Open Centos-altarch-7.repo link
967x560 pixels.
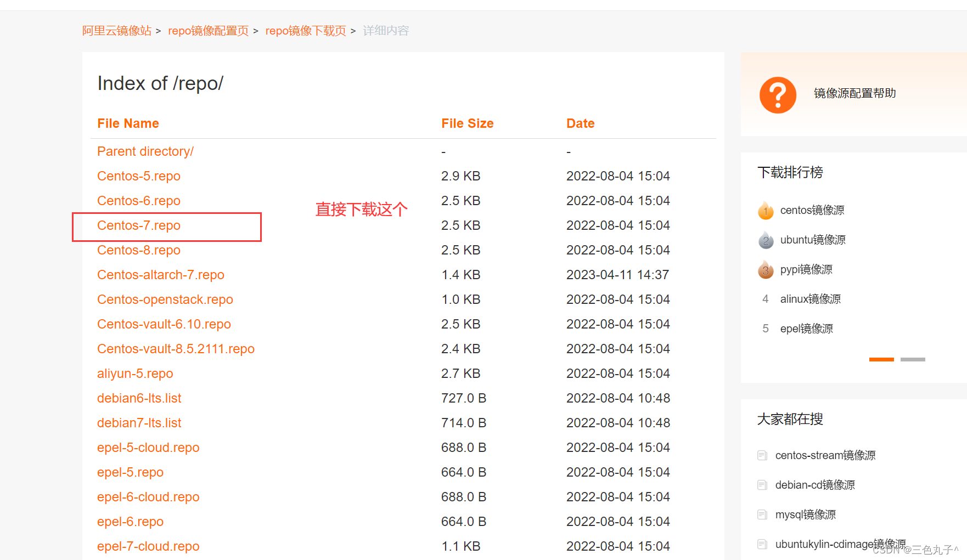161,275
